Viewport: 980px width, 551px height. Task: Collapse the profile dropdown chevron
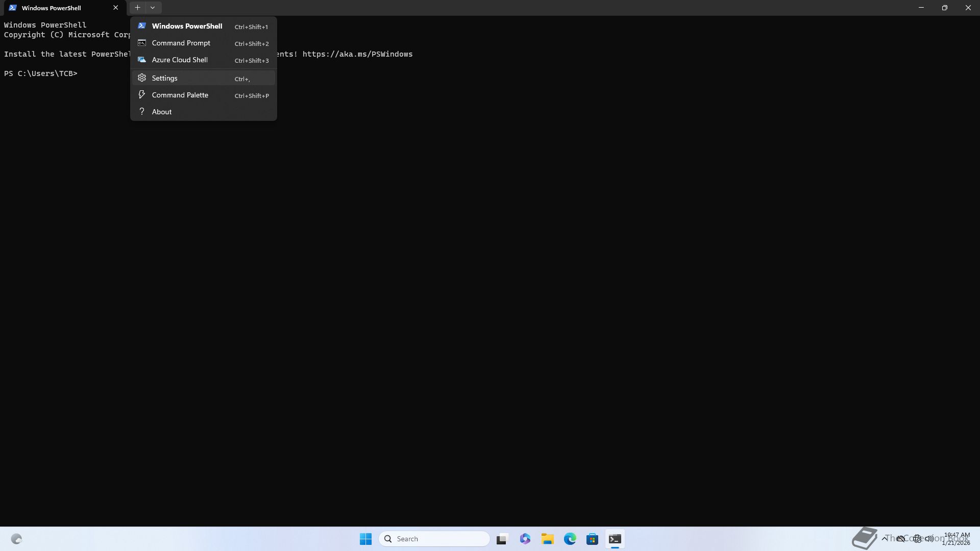pos(153,8)
